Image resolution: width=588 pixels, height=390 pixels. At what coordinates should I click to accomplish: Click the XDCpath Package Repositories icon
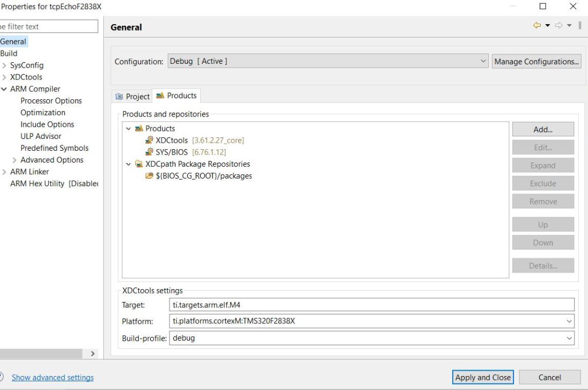[139, 164]
